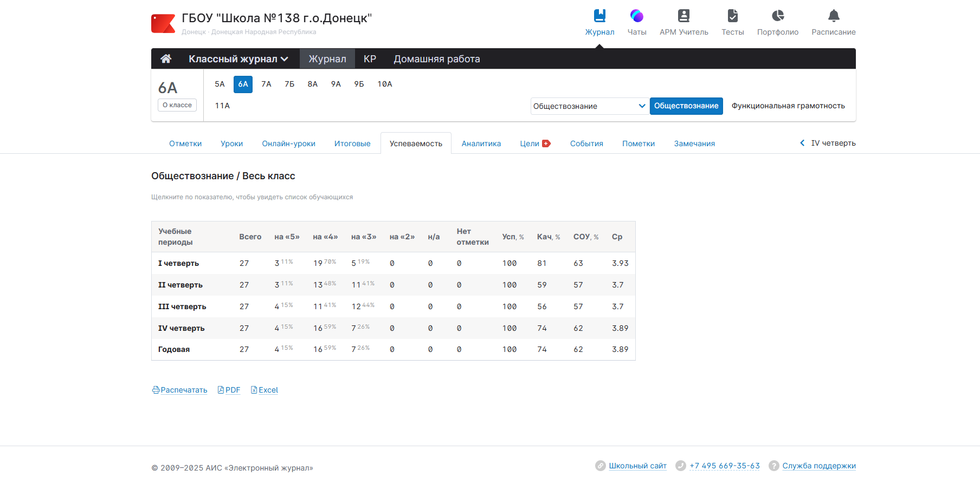
Task: Click the phone number +7 495 669-35-63
Action: [x=725, y=466]
